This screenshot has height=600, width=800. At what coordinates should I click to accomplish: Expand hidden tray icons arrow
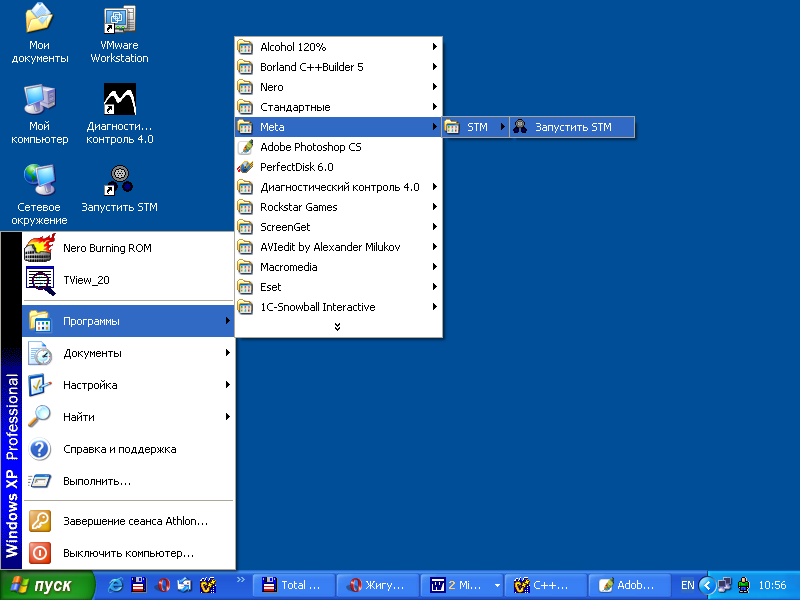click(707, 585)
